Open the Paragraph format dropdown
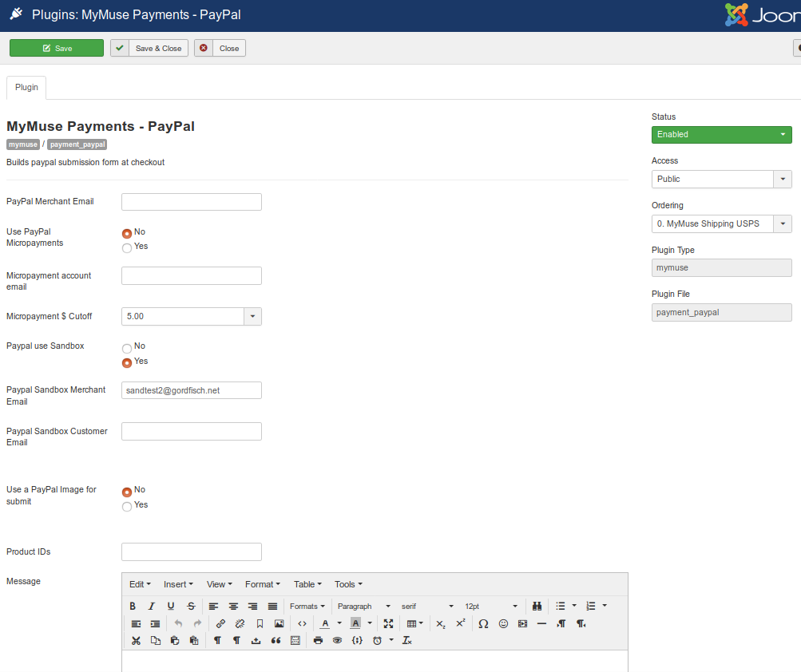 (x=363, y=606)
